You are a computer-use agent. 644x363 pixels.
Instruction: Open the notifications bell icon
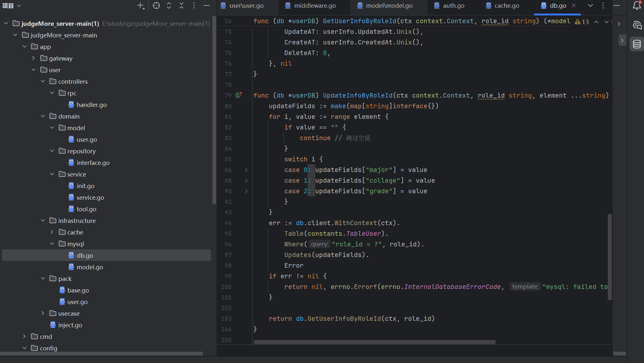[637, 5]
